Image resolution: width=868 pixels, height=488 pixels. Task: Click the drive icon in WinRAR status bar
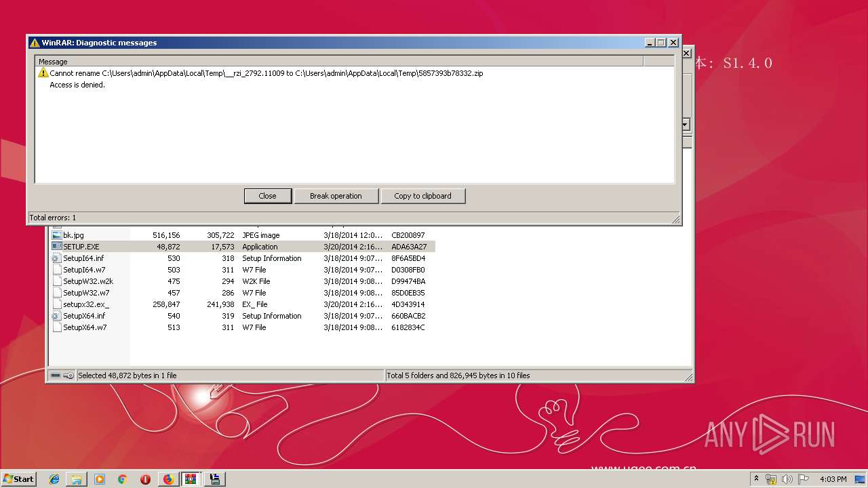(56, 375)
